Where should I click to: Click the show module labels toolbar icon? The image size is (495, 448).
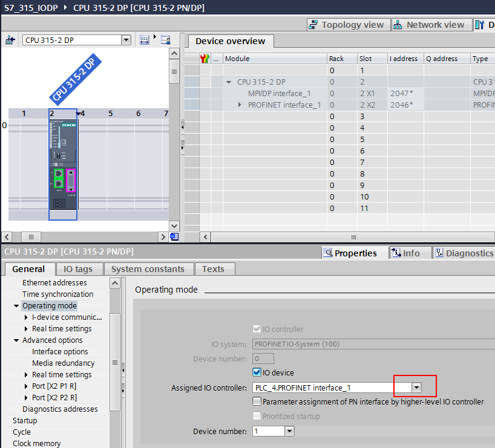(x=144, y=40)
